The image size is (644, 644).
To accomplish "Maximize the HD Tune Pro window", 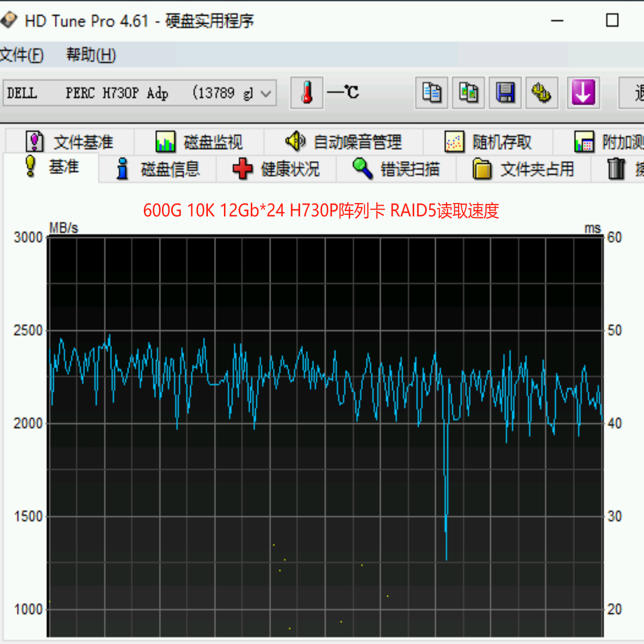I will (612, 20).
